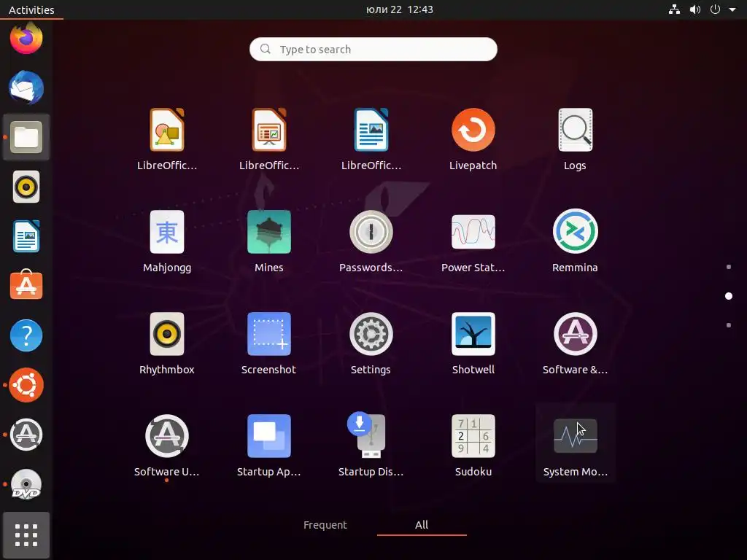The image size is (747, 560).
Task: Click the volume speaker icon
Action: [695, 9]
